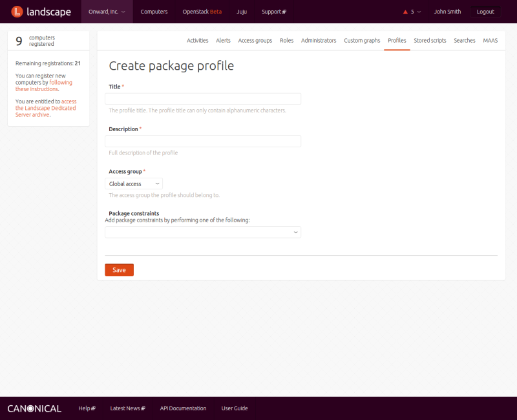Viewport: 517px width, 420px height.
Task: Click the Canonical logo in footer
Action: point(34,408)
